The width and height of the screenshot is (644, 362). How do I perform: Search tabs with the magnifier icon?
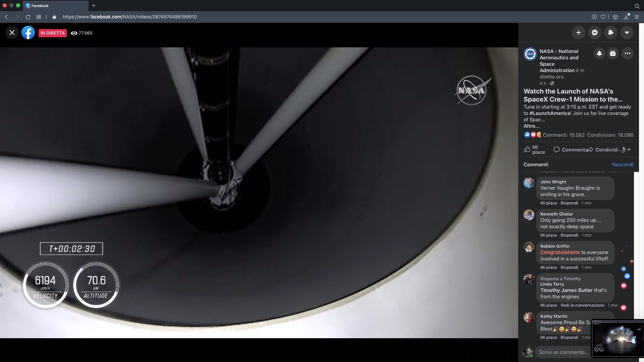click(x=637, y=6)
